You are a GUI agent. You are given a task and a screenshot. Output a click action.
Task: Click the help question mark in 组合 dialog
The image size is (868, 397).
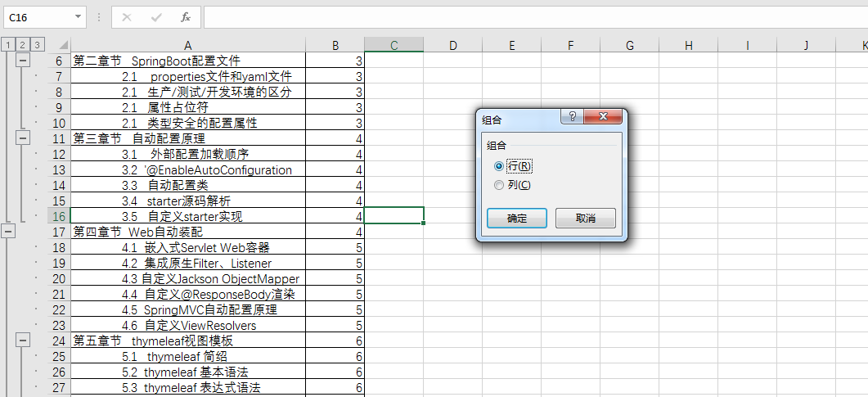pos(573,115)
